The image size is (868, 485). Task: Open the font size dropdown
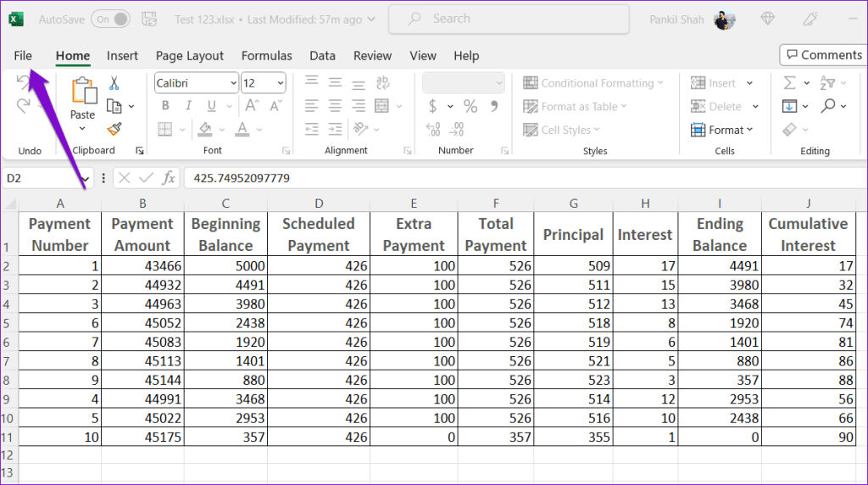coord(264,83)
